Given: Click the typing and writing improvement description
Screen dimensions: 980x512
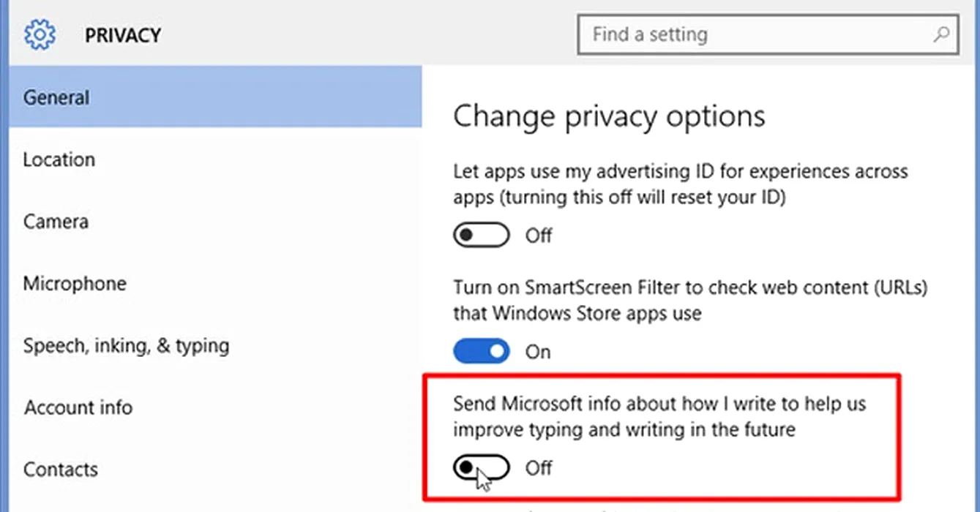Looking at the screenshot, I should [x=659, y=416].
